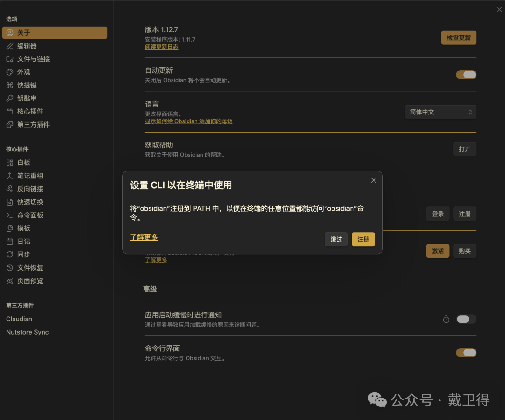Click the 版本 1.12.7 text
The image size is (505, 420).
(x=161, y=29)
